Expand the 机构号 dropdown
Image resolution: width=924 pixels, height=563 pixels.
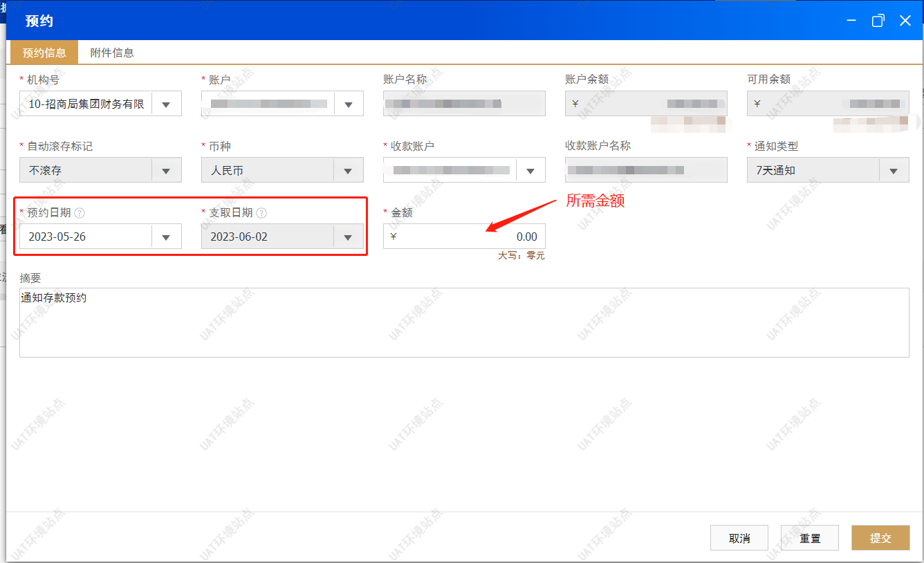(x=166, y=104)
